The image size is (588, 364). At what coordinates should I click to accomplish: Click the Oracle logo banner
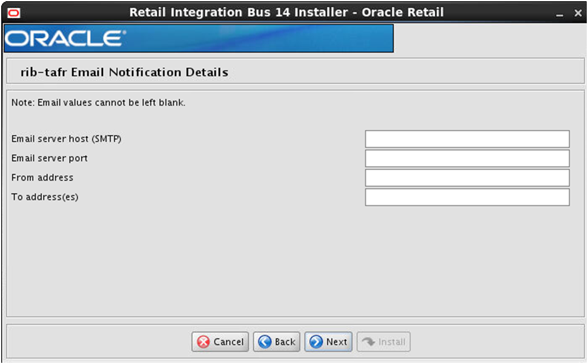click(x=199, y=38)
